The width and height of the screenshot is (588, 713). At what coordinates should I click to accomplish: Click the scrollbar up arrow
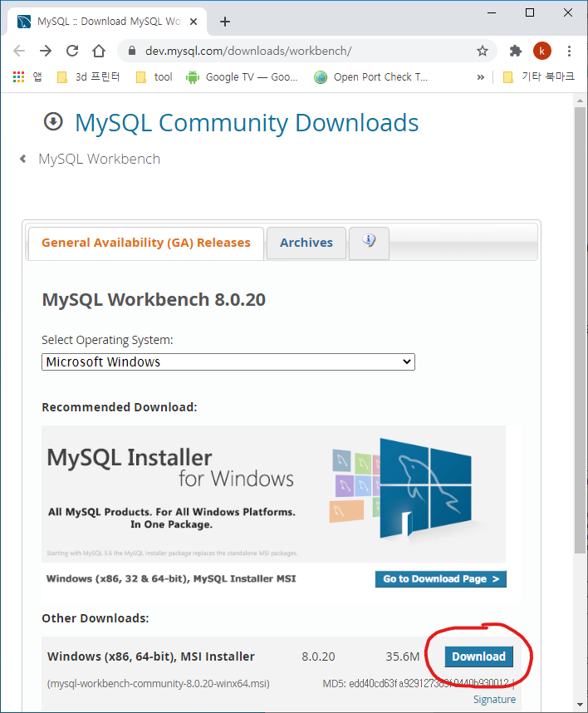click(x=580, y=100)
